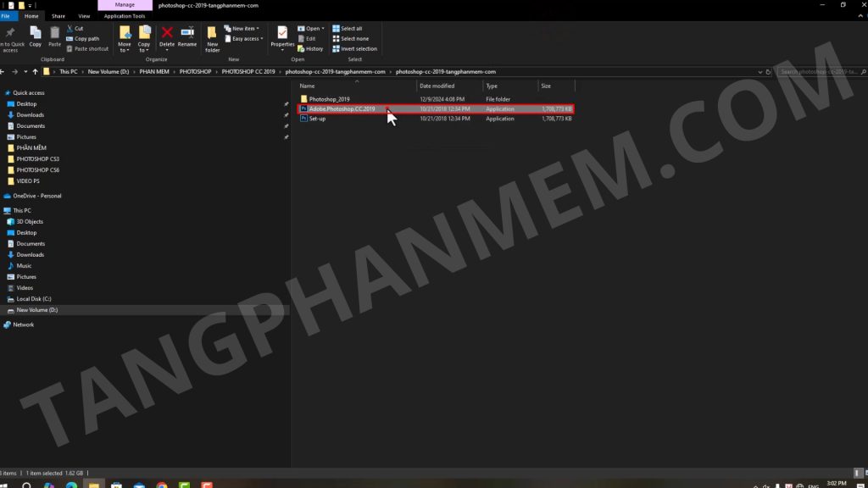
Task: Switch to the Share ribbon tab
Action: tap(58, 16)
